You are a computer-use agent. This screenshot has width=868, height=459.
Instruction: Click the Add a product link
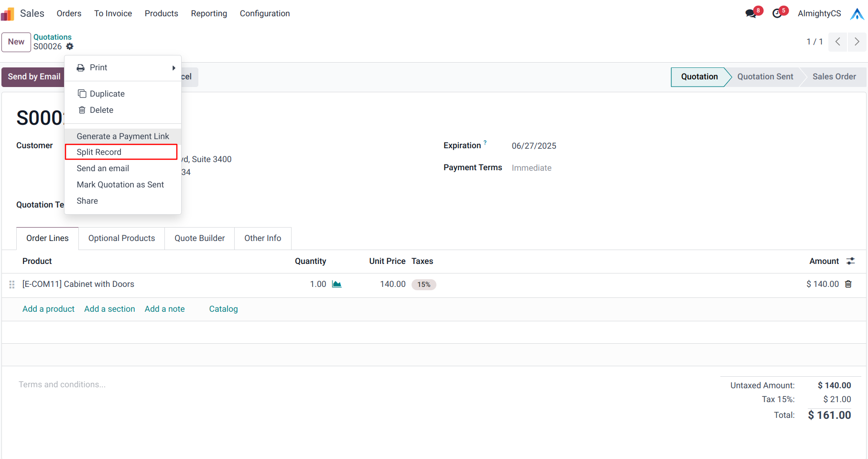coord(48,309)
